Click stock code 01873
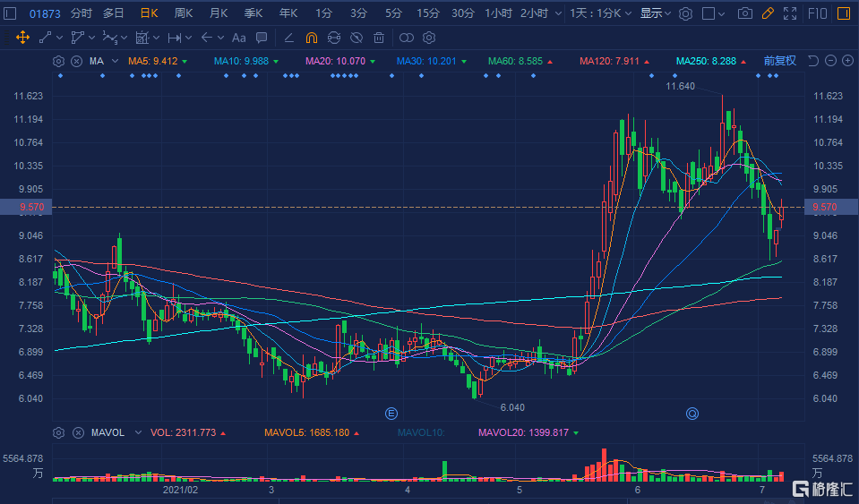 (x=45, y=13)
